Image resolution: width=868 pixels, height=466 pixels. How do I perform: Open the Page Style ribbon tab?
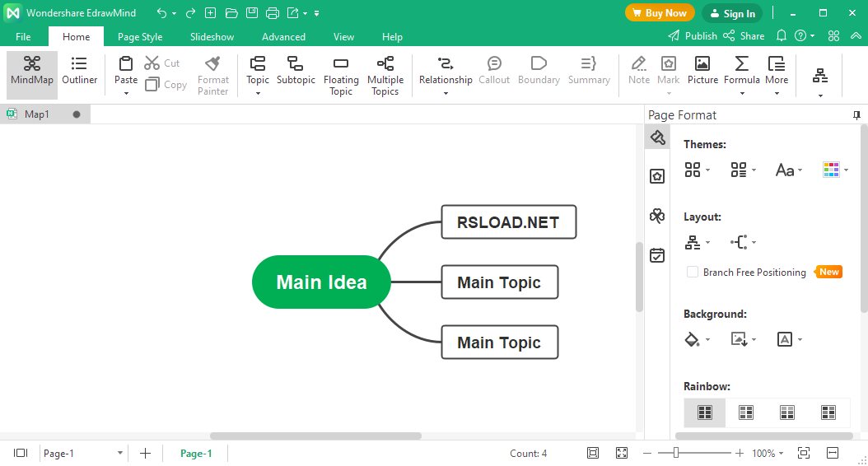140,36
